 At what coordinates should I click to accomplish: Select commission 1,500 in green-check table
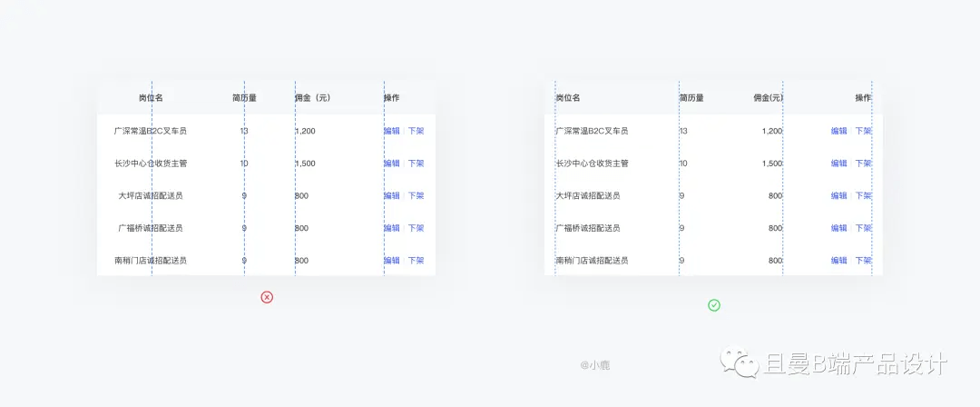tap(772, 164)
